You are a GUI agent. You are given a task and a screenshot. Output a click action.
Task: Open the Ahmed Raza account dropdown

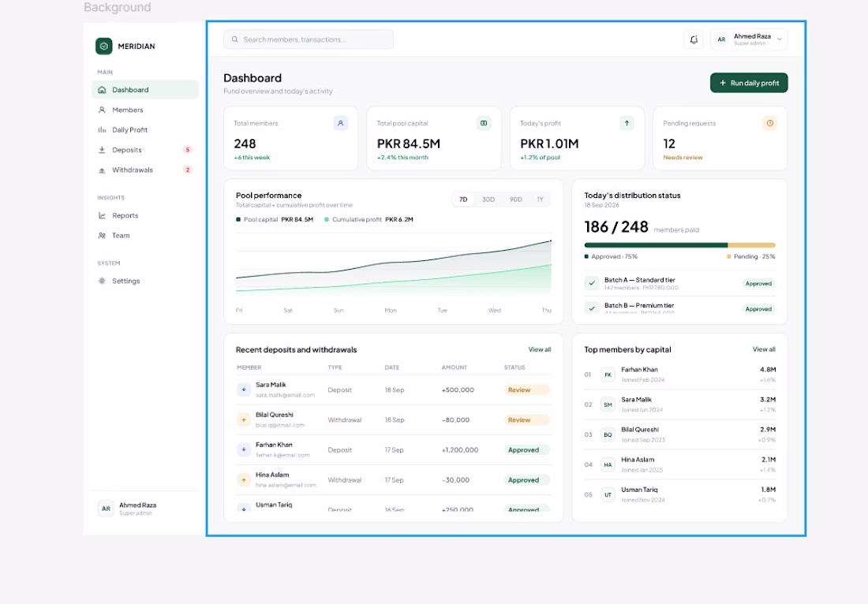point(749,39)
